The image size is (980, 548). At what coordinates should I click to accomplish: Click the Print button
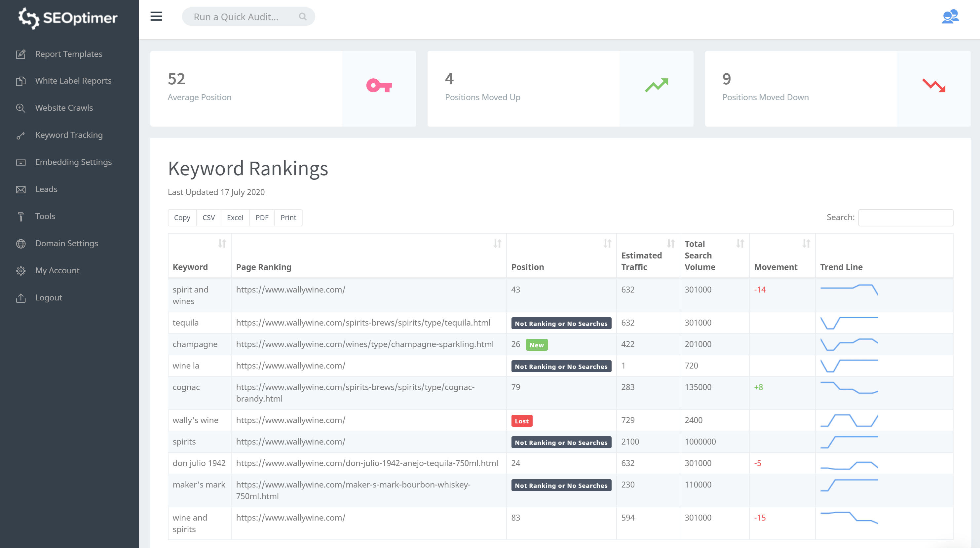pyautogui.click(x=288, y=217)
